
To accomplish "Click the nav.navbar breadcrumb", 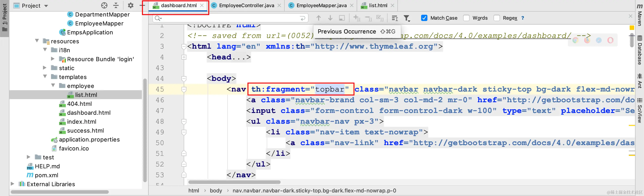I will [314, 190].
